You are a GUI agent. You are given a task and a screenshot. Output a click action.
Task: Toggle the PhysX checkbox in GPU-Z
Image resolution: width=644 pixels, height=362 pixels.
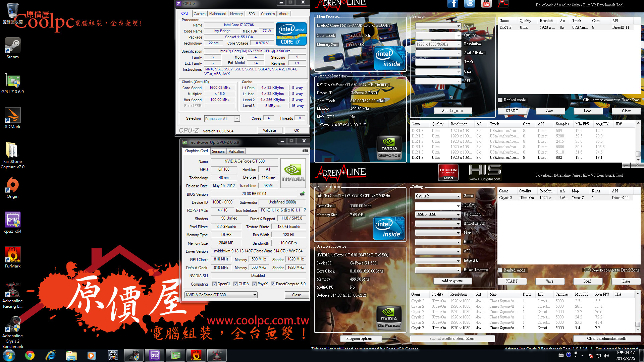255,284
